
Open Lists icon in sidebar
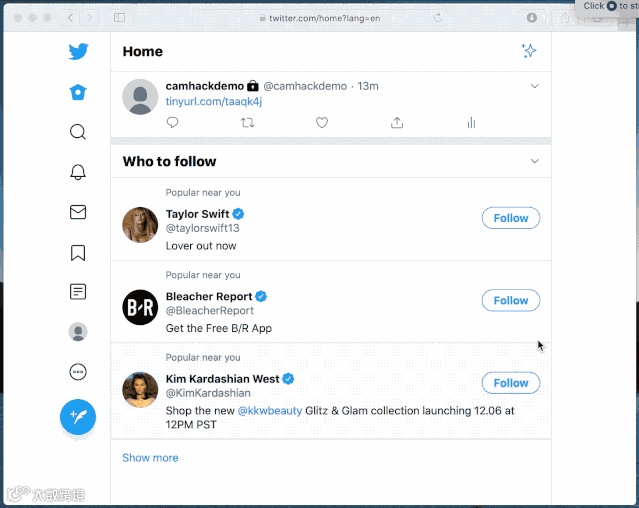(78, 292)
